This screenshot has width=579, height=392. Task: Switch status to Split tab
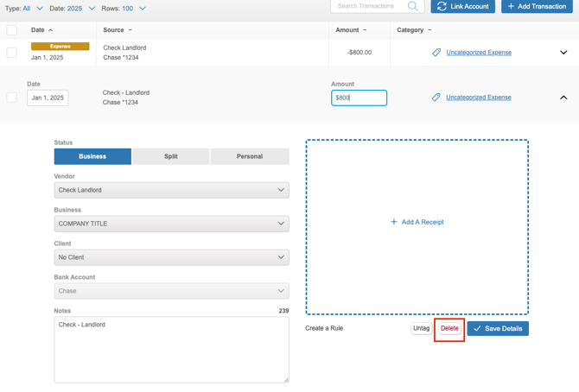click(x=171, y=156)
